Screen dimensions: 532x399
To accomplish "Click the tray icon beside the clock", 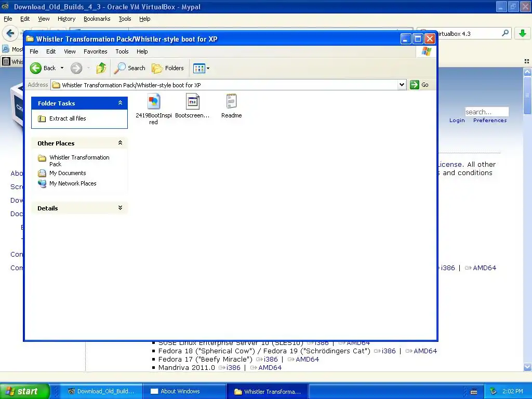I will pyautogui.click(x=494, y=392).
